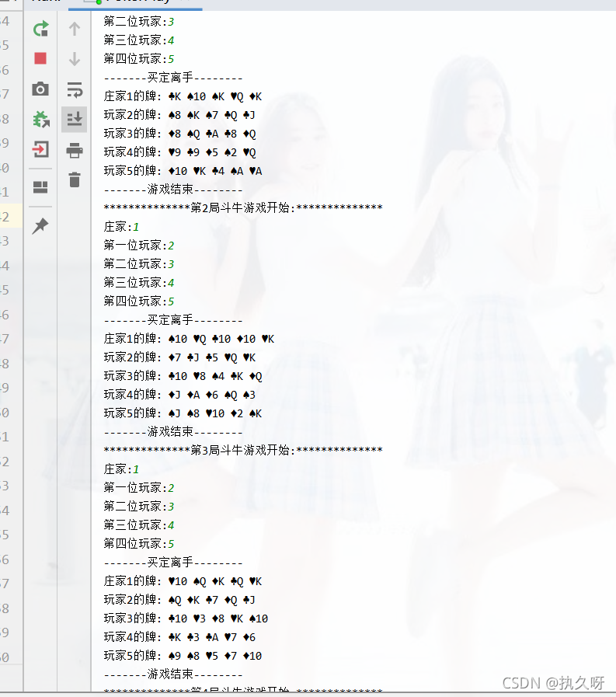Viewport: 616px width, 697px height.
Task: Clear all console output with trash icon
Action: coord(75,179)
